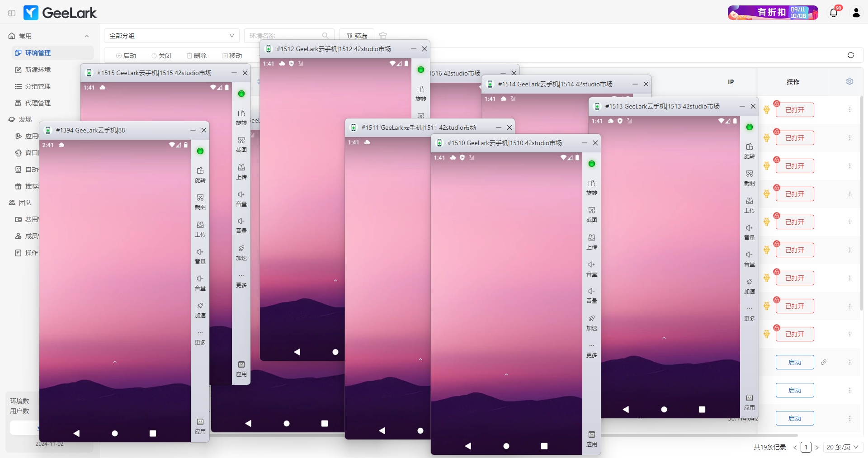Open 分组管理 in sidebar

pos(53,86)
